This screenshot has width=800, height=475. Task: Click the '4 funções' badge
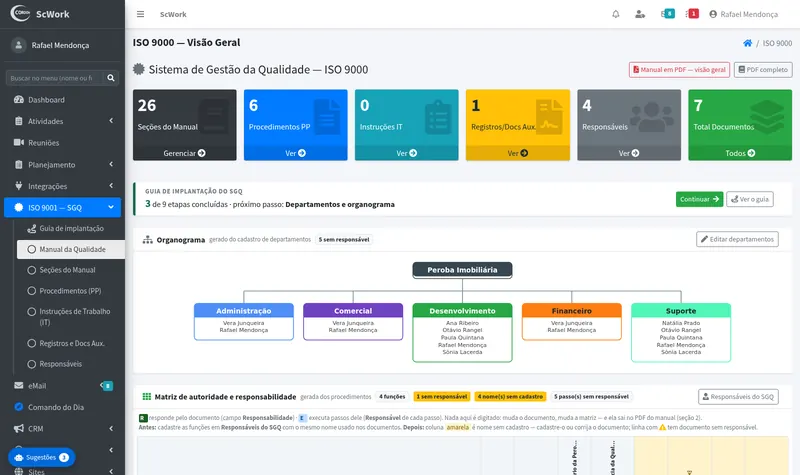point(392,396)
